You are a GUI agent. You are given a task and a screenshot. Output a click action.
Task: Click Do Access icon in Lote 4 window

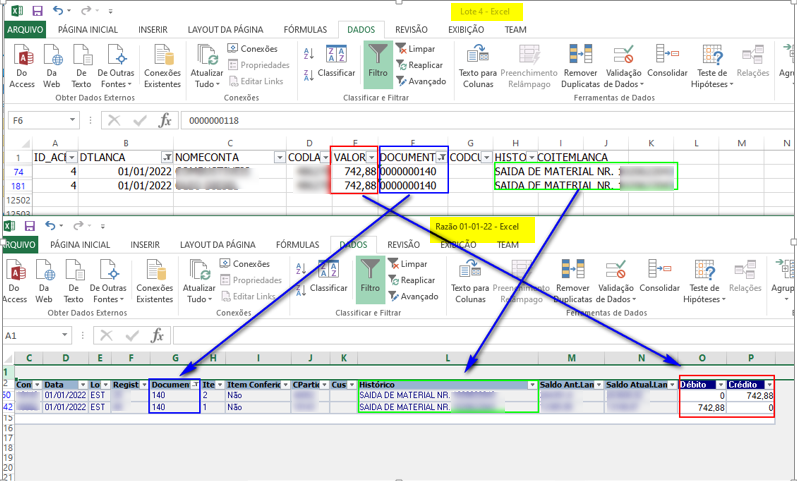click(22, 66)
